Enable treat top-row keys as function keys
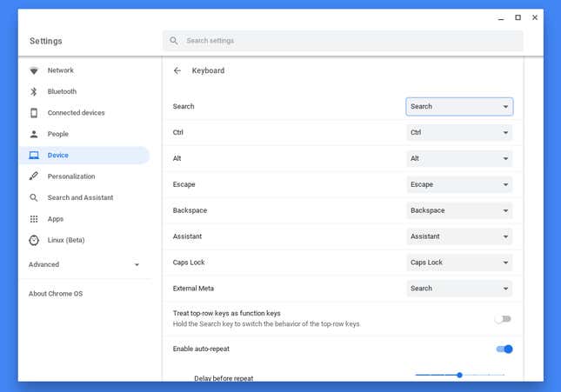 tap(504, 319)
